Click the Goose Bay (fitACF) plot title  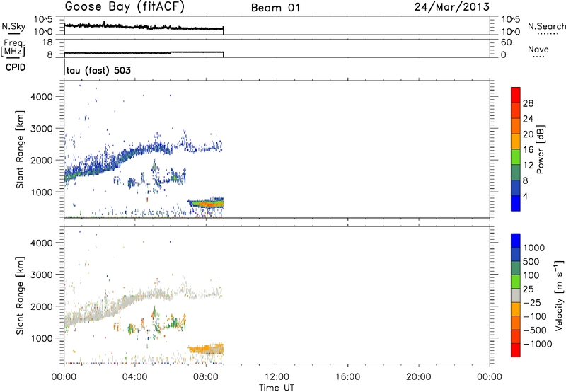click(125, 7)
